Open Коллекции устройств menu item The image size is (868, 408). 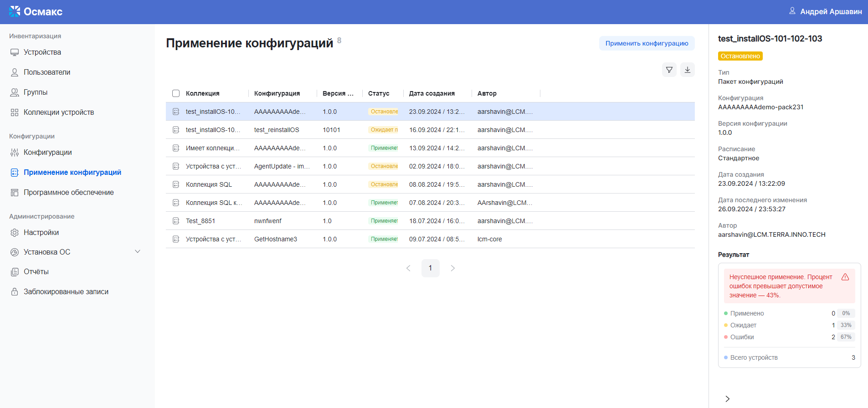[x=58, y=112]
